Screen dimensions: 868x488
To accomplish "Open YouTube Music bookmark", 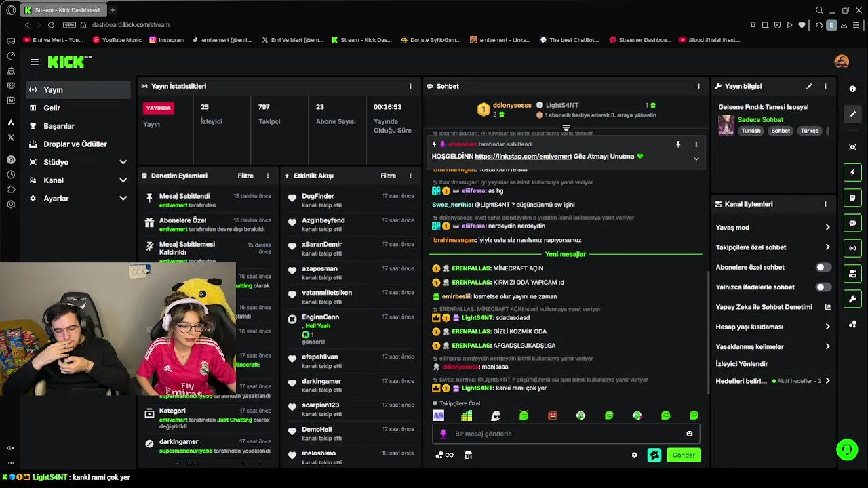I will [x=117, y=40].
